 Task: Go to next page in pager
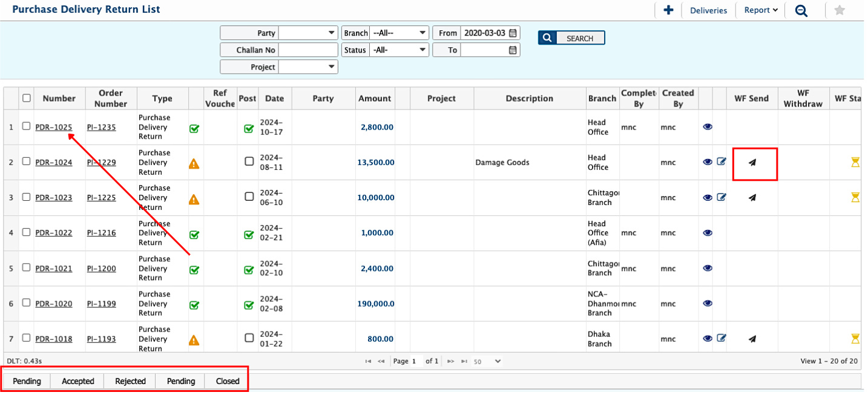[450, 361]
